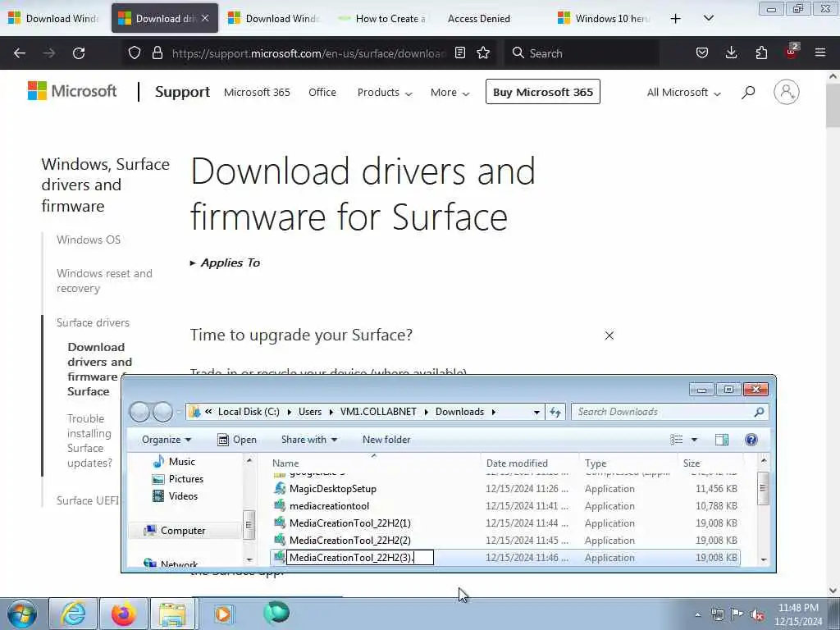
Task: Open the view options dropdown arrow
Action: (694, 440)
